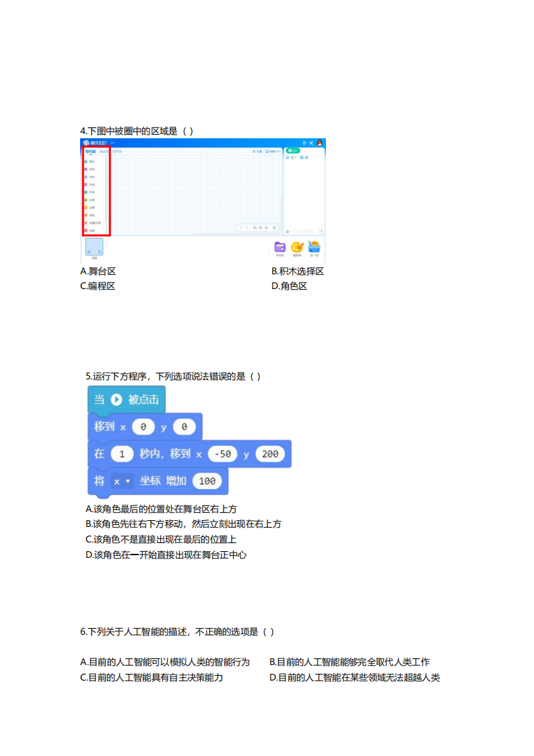534x756 pixels.
Task: Click the white play icon in 当被点击 block
Action: (x=116, y=399)
